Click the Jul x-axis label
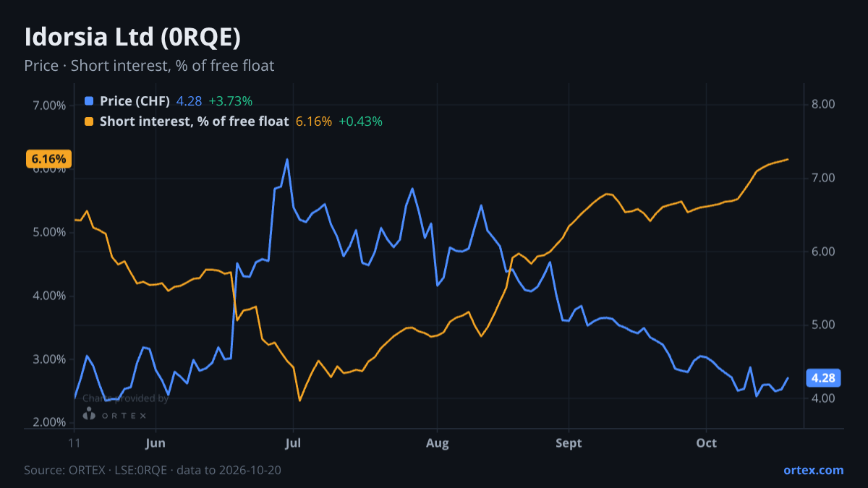The height and width of the screenshot is (488, 868). [x=293, y=443]
